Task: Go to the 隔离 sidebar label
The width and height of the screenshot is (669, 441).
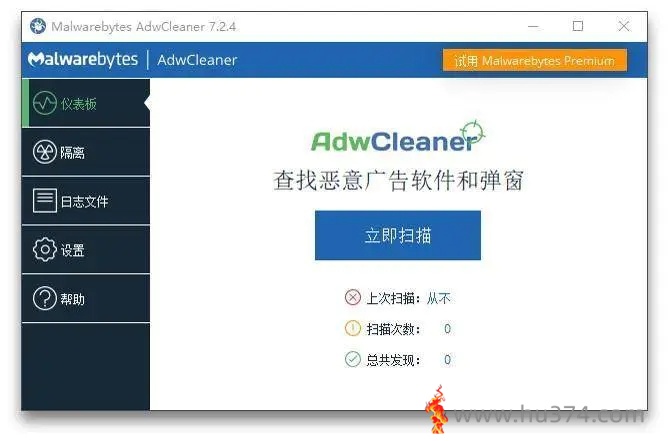Action: coord(73,152)
